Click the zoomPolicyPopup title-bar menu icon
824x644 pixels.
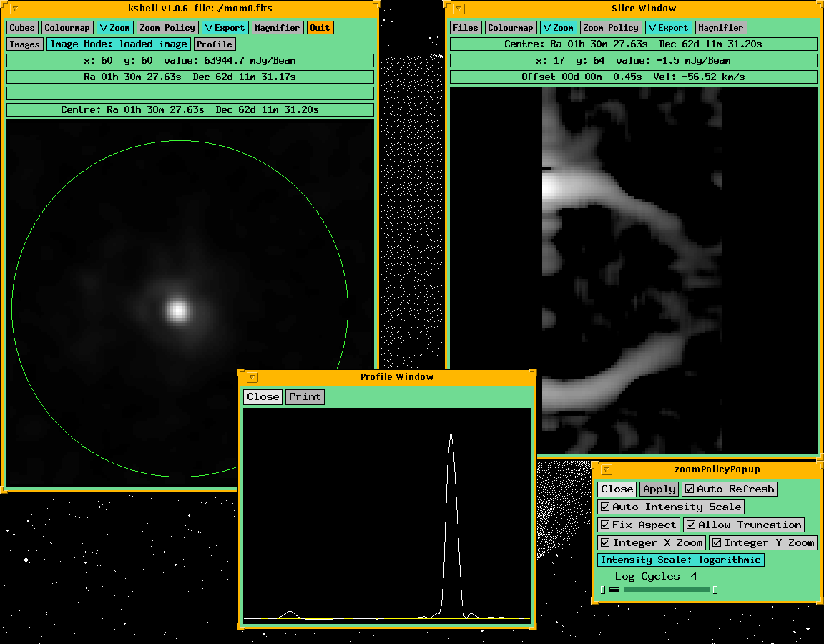(x=607, y=470)
